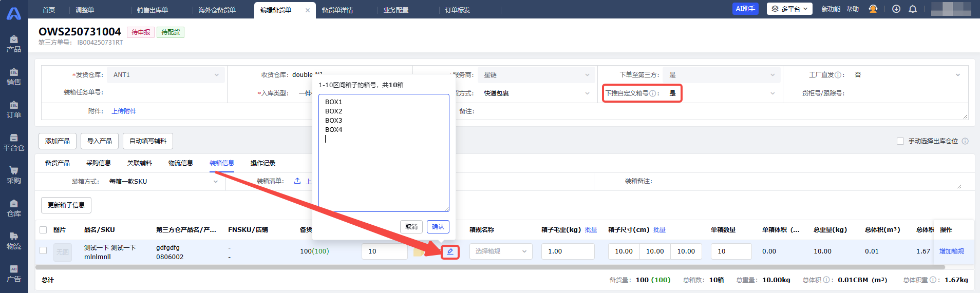Click the horizontal table scrollbar
Image resolution: width=980 pixels, height=293 pixels.
pyautogui.click(x=490, y=267)
